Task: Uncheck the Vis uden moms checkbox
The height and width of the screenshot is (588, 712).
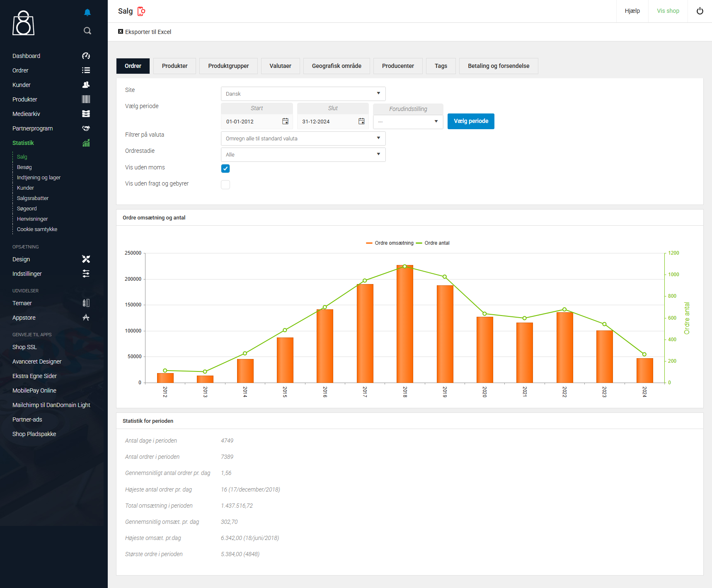Action: point(225,169)
